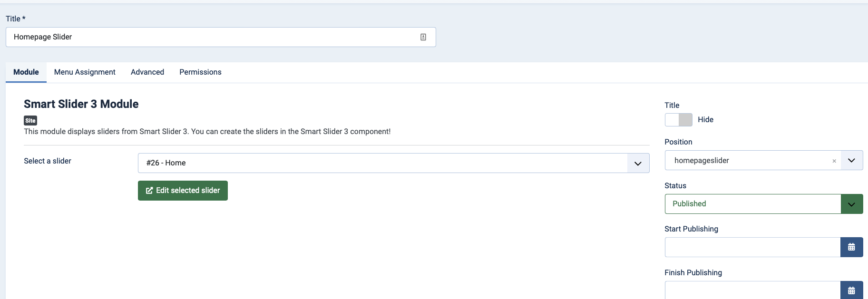Switch to the Menu Assignment tab
The width and height of the screenshot is (868, 299).
[85, 72]
